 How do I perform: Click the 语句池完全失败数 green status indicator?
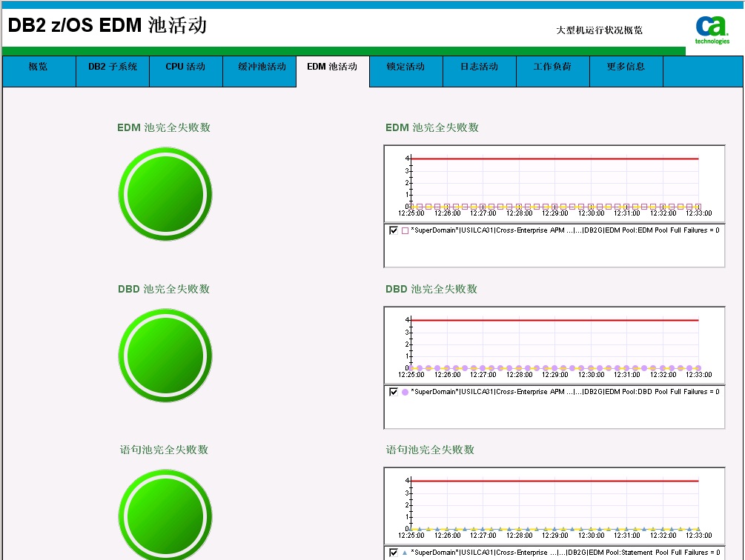(x=165, y=515)
